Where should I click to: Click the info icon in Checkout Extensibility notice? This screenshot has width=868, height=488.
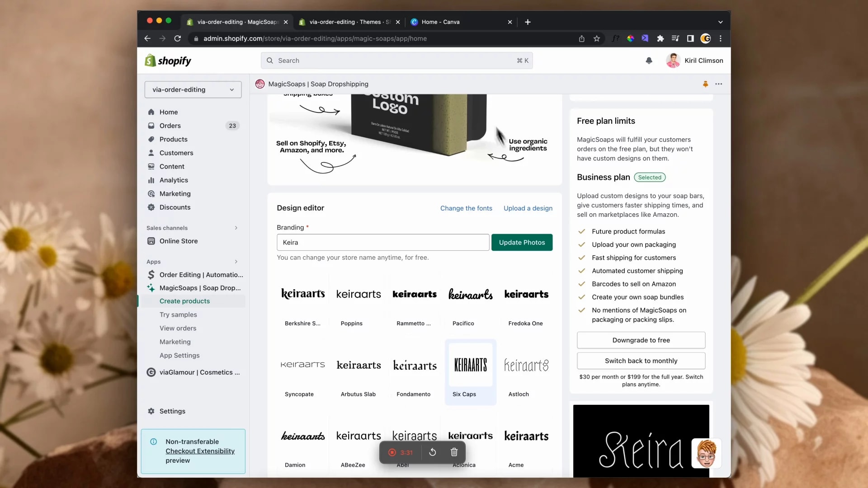point(154,441)
